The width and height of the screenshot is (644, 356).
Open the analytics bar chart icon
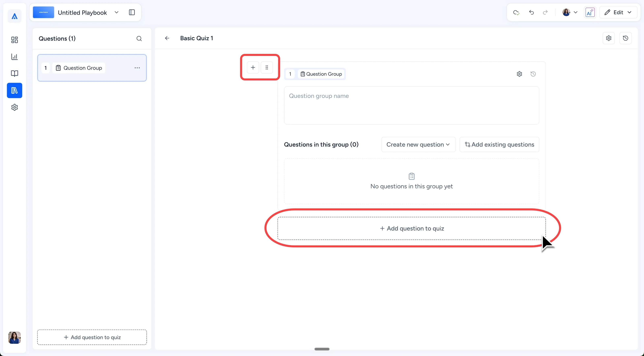14,57
